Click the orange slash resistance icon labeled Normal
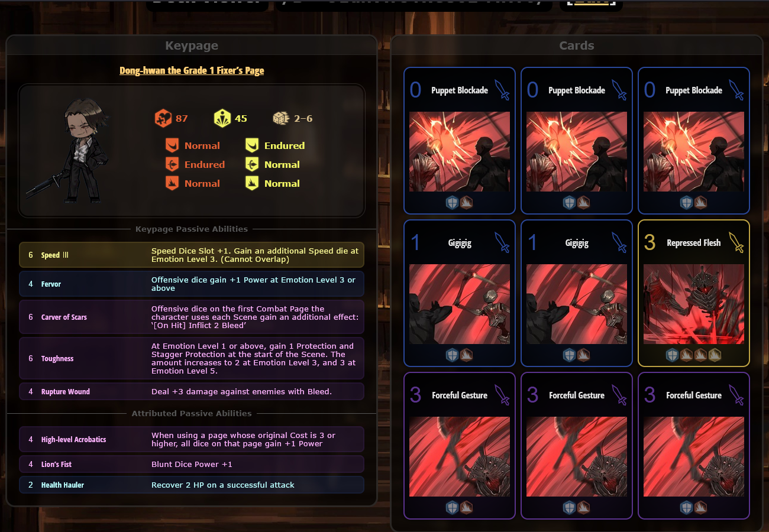This screenshot has height=532, width=769. (x=172, y=145)
